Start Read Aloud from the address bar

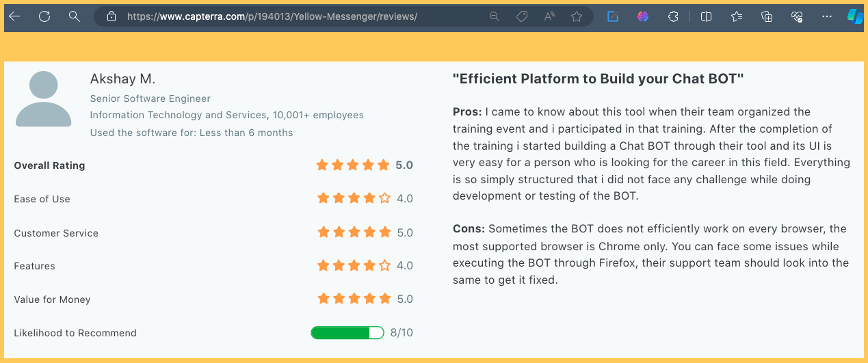point(549,16)
